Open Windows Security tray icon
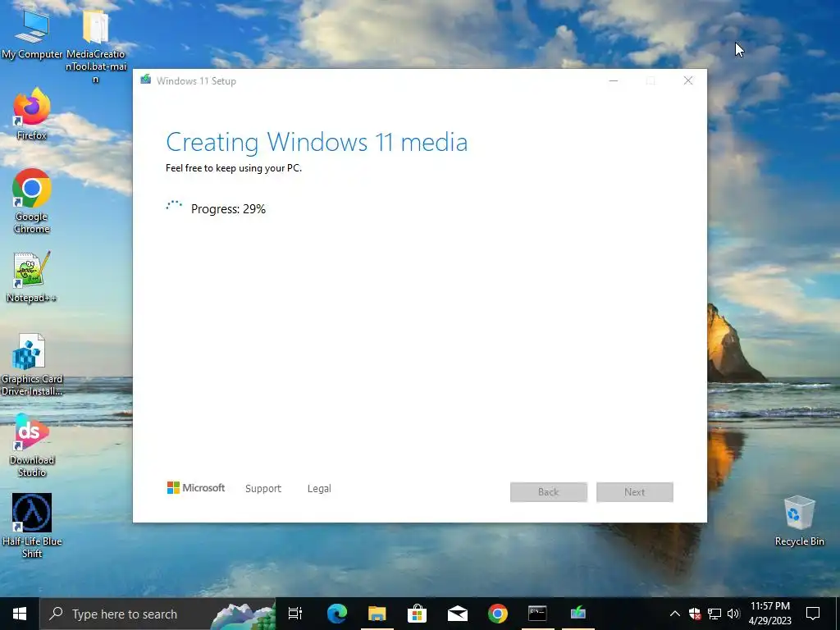840x630 pixels. pyautogui.click(x=695, y=614)
